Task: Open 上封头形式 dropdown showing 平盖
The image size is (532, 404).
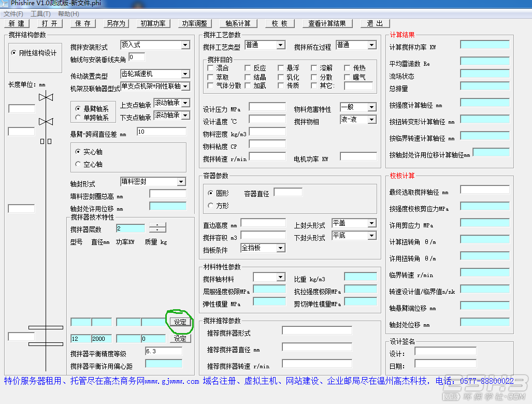Action: [x=354, y=223]
